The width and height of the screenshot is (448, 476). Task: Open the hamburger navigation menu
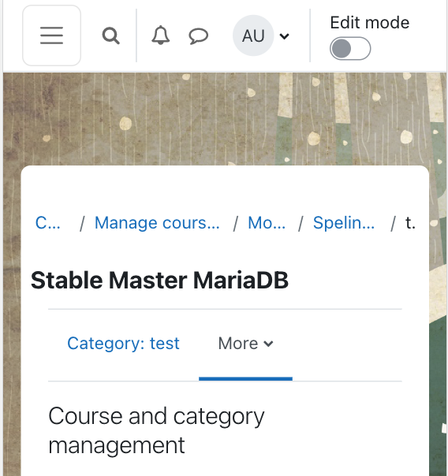pos(51,35)
